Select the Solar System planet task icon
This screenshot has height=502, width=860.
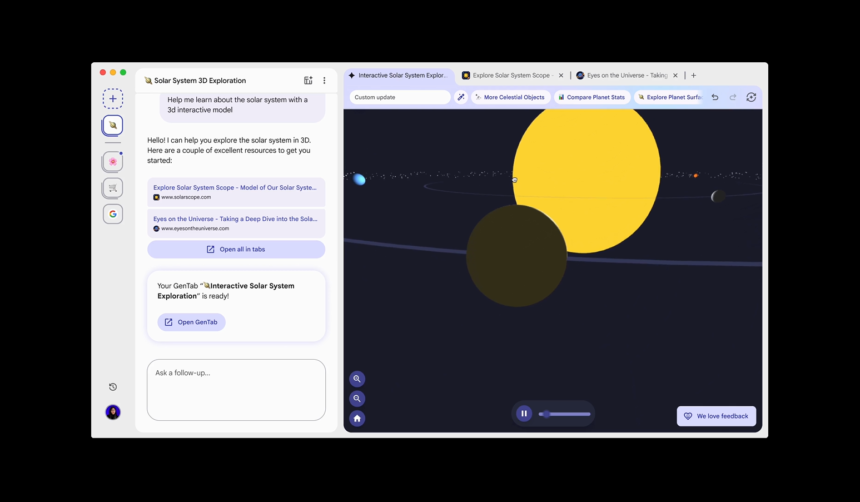pos(112,125)
